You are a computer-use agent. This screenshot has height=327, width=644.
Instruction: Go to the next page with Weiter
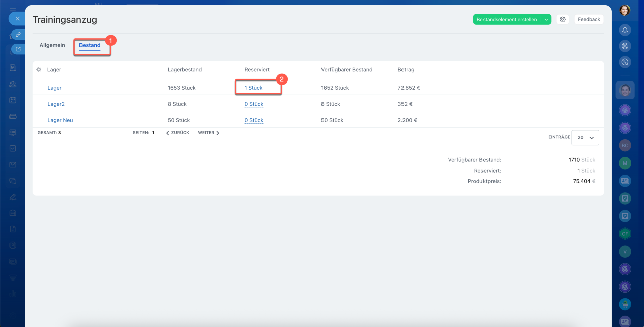tap(209, 133)
